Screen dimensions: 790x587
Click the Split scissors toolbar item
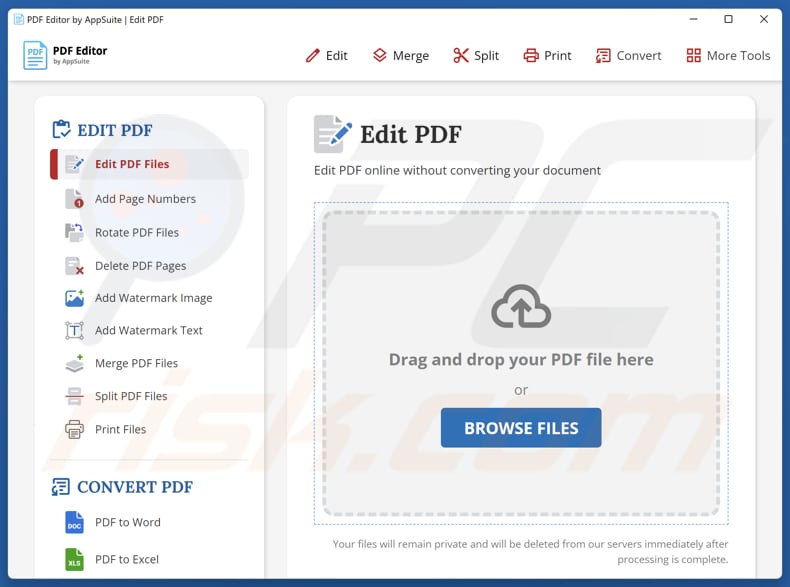point(475,56)
